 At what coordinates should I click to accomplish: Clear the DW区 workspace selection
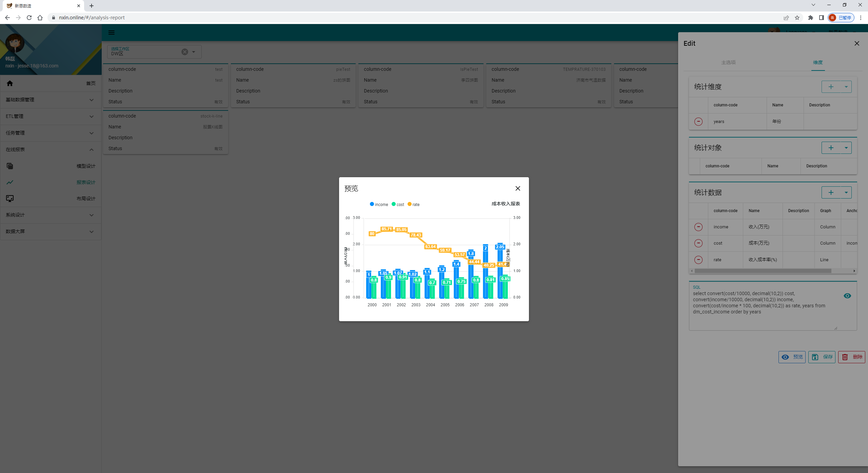pyautogui.click(x=185, y=52)
